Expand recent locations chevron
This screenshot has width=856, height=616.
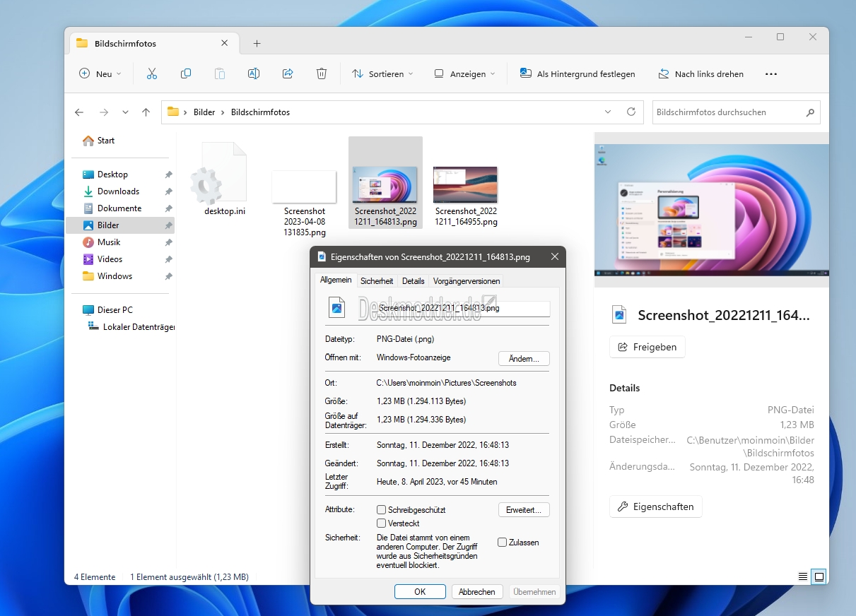pos(125,112)
